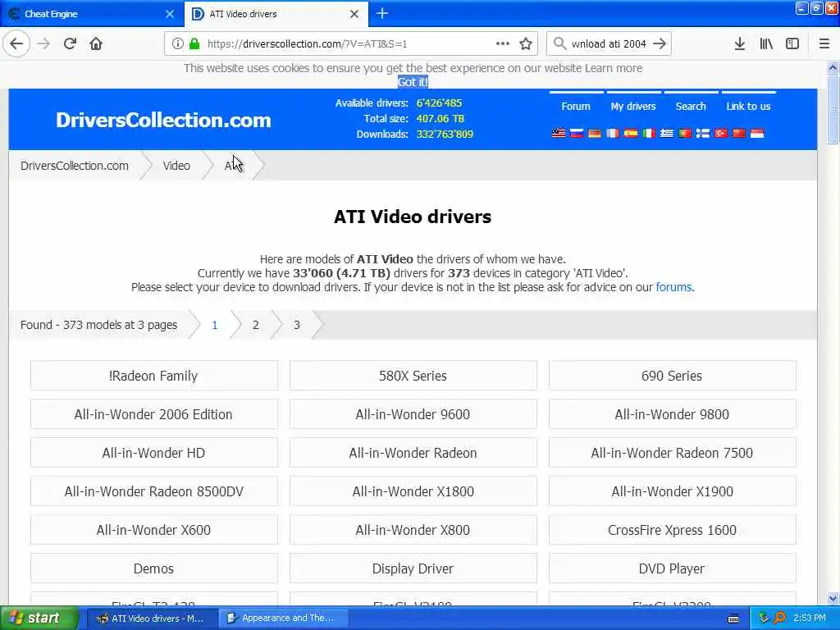The height and width of the screenshot is (630, 840).
Task: Select the Indonesian flag language
Action: point(757,133)
